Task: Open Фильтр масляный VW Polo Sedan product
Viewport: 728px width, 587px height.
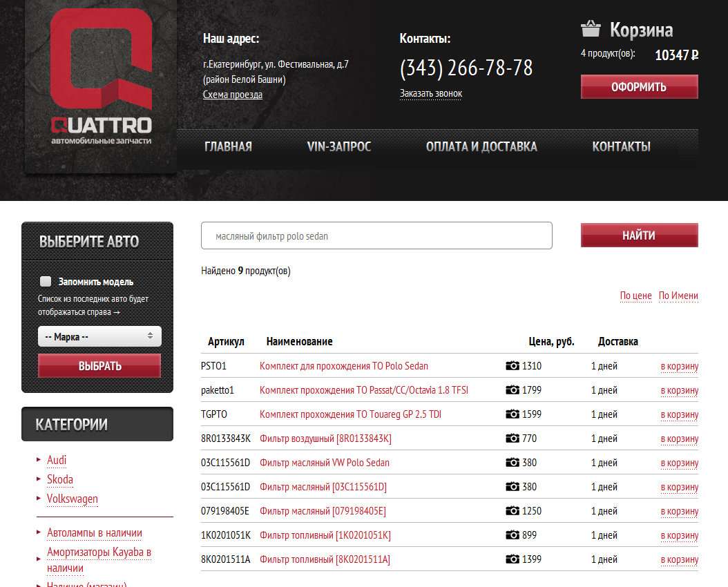Action: tap(324, 462)
